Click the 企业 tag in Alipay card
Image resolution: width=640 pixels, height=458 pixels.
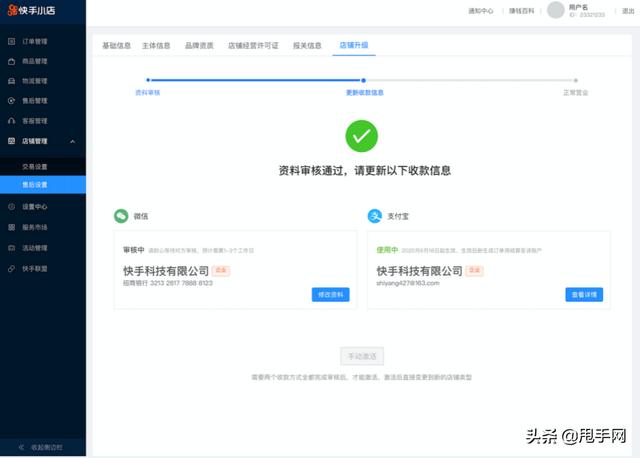click(x=474, y=270)
